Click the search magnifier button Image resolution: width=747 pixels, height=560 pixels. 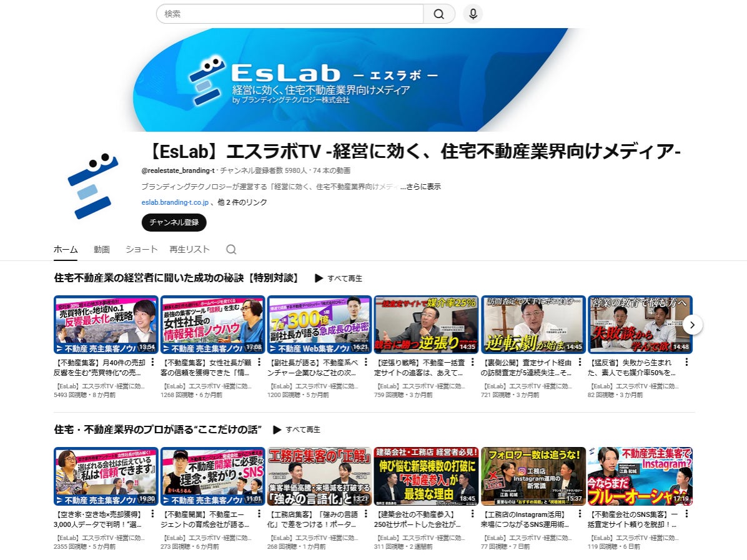[438, 14]
